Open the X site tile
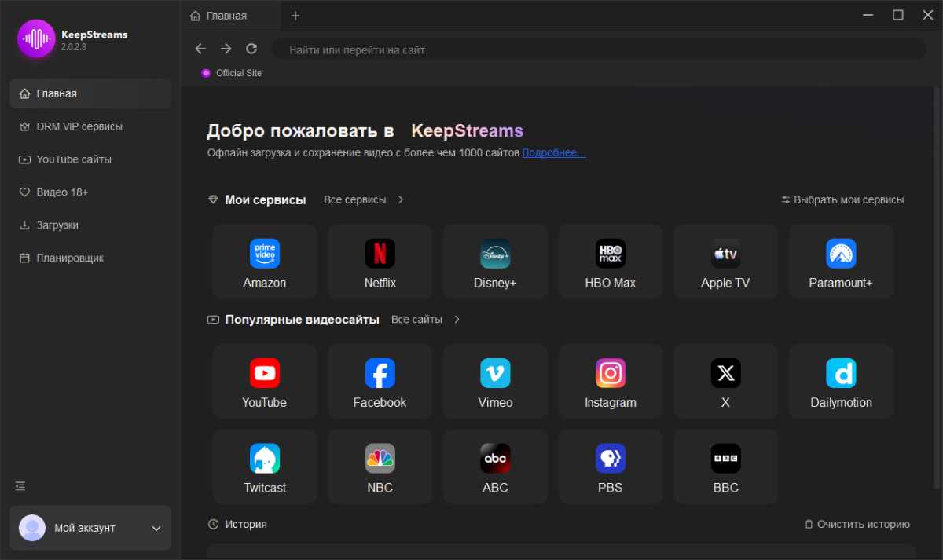 click(726, 381)
